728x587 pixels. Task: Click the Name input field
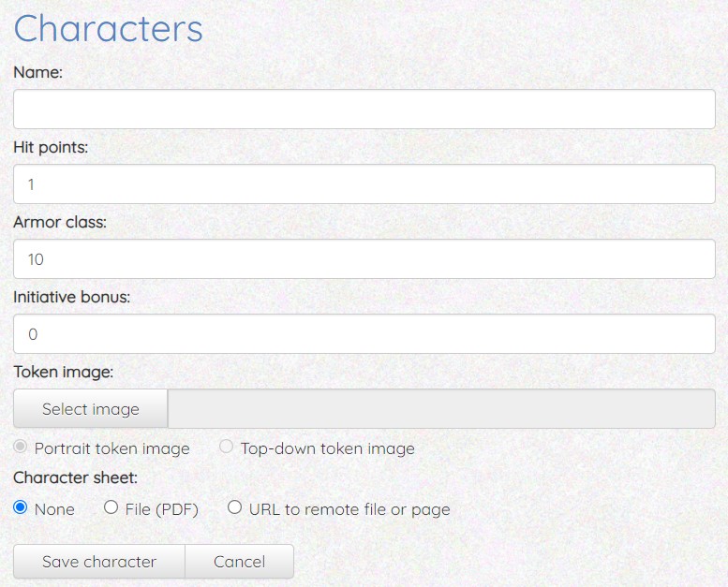364,110
